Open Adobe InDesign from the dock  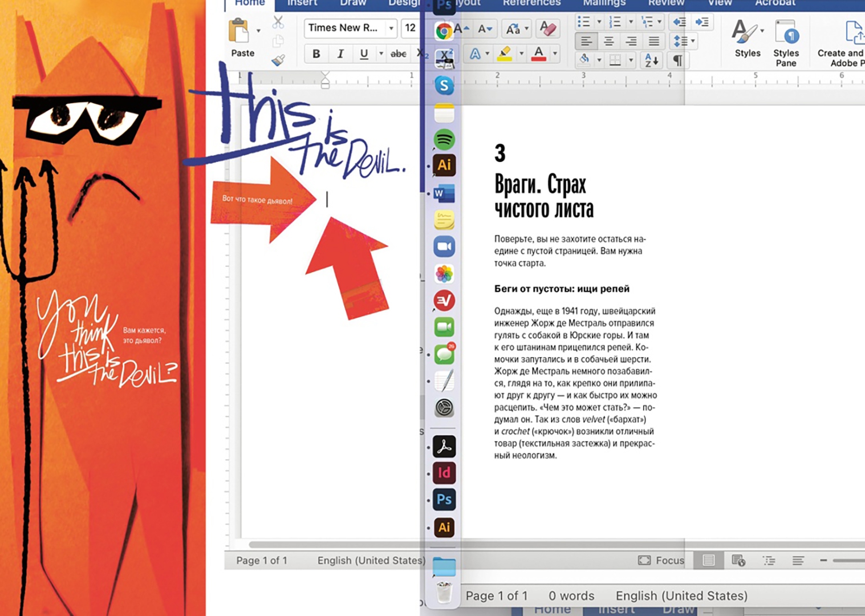coord(444,473)
